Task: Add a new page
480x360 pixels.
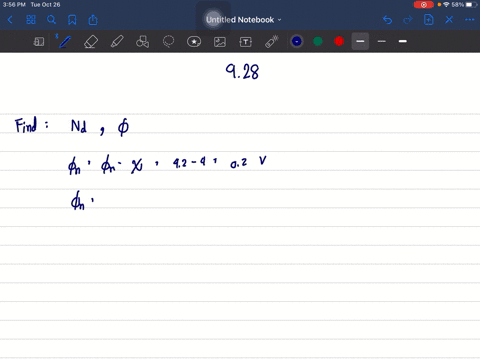Action: coord(428,20)
